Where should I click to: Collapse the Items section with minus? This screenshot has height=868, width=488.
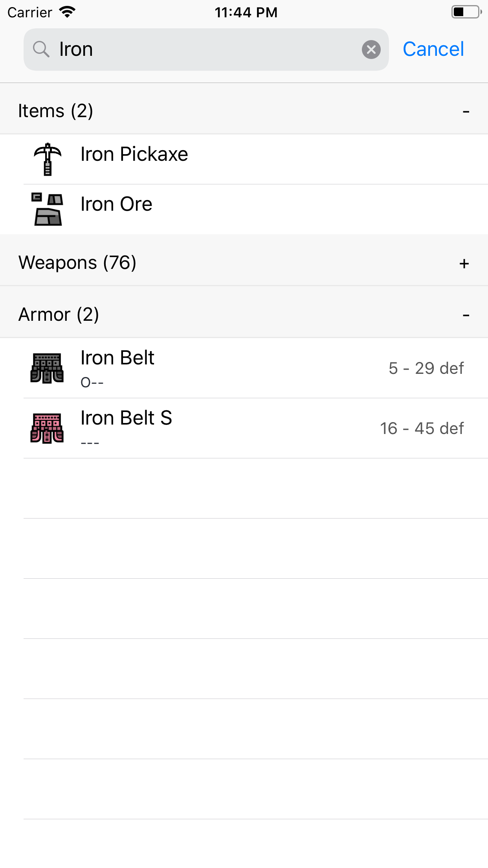coord(466,112)
